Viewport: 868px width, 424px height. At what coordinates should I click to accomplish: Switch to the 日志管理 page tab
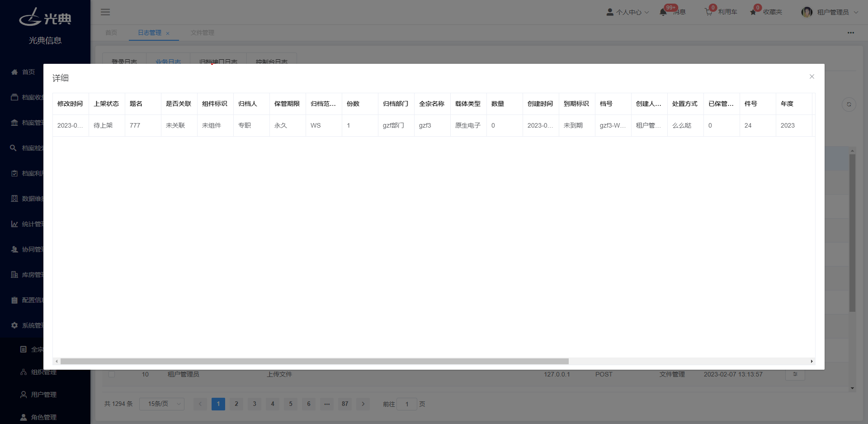click(150, 33)
